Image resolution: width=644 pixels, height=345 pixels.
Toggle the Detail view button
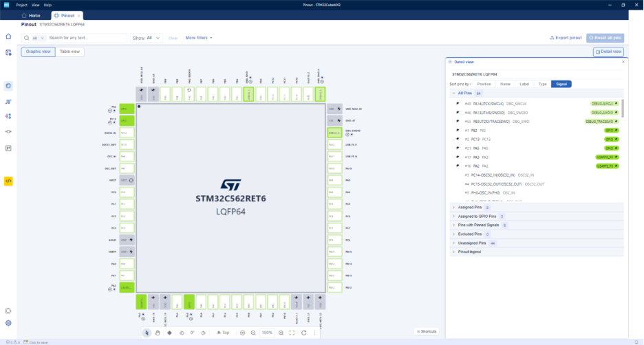click(609, 52)
